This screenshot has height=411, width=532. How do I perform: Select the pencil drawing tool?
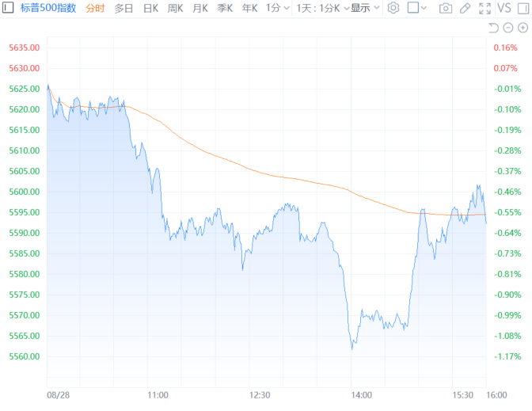pyautogui.click(x=465, y=8)
